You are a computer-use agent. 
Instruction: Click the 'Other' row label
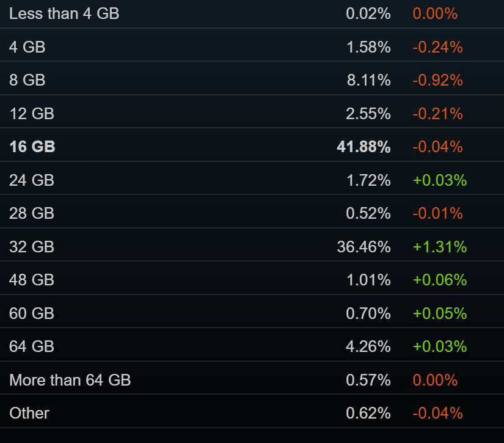pyautogui.click(x=29, y=413)
